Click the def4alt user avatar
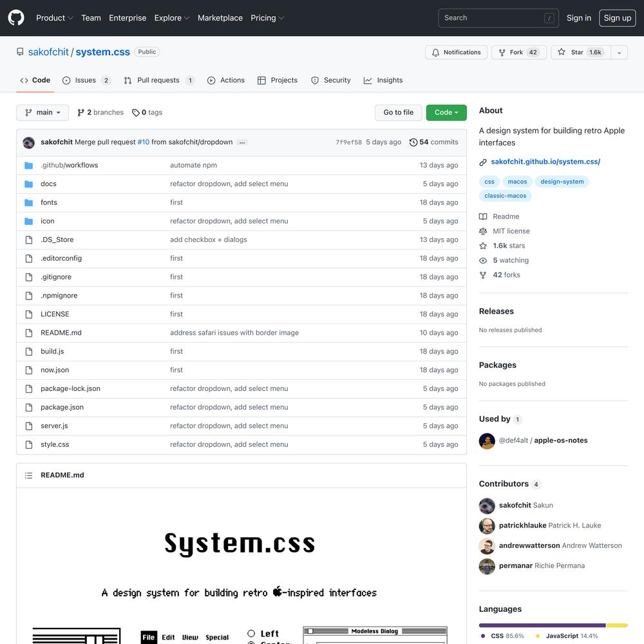This screenshot has height=644, width=644. click(487, 441)
